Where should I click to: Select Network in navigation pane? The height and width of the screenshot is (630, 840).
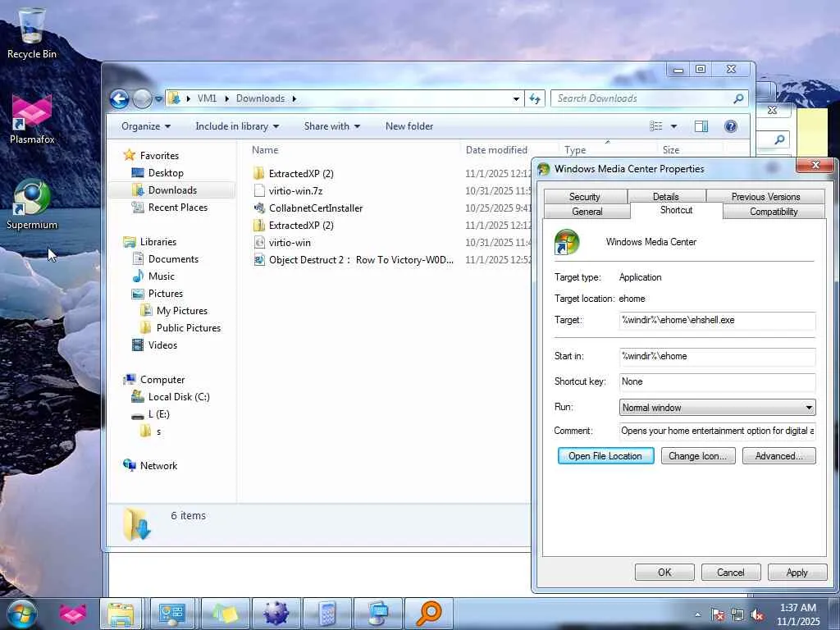158,466
